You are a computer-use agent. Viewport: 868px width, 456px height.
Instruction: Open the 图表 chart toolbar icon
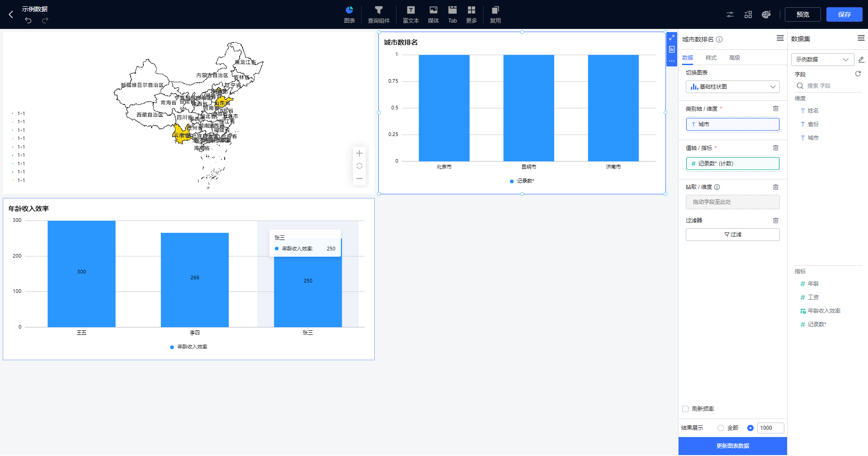(x=349, y=14)
